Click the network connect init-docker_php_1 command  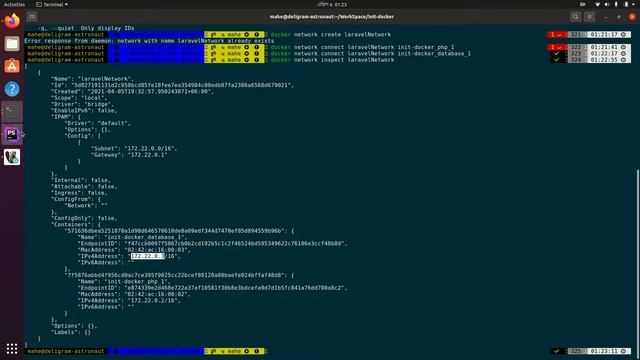[362, 47]
